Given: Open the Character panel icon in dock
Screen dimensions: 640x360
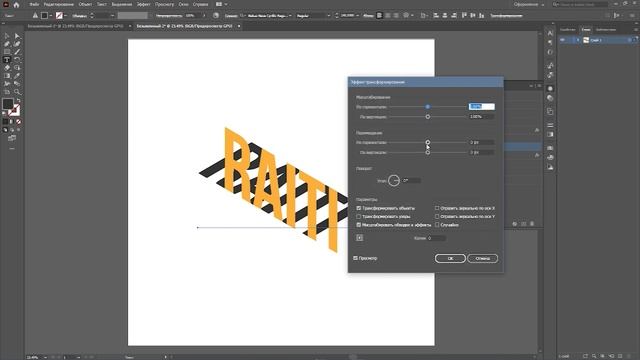Looking at the screenshot, I should [x=550, y=33].
